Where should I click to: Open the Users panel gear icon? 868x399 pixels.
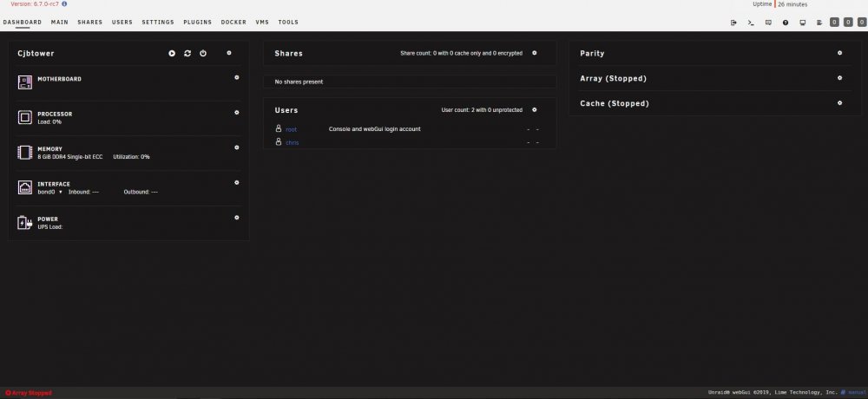(534, 109)
